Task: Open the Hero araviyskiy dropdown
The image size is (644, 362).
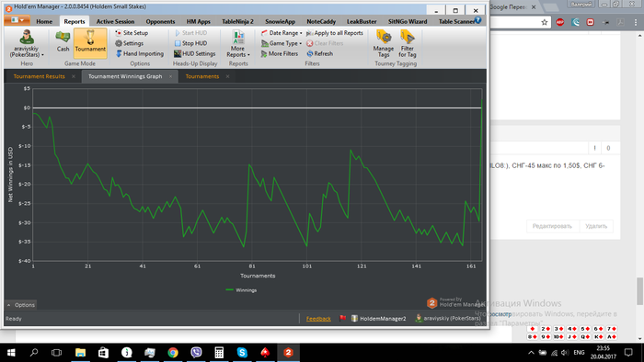Action: point(27,43)
